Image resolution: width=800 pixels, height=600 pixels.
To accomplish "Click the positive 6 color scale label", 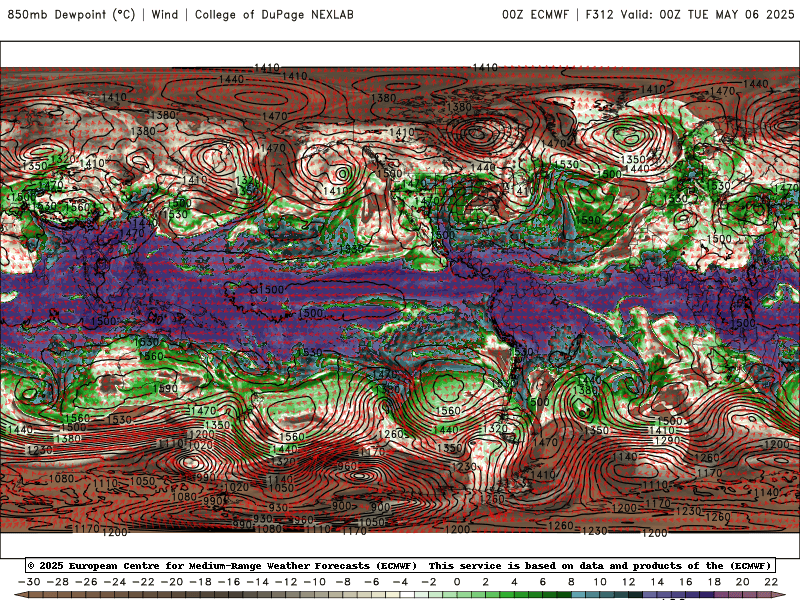I will tap(543, 582).
